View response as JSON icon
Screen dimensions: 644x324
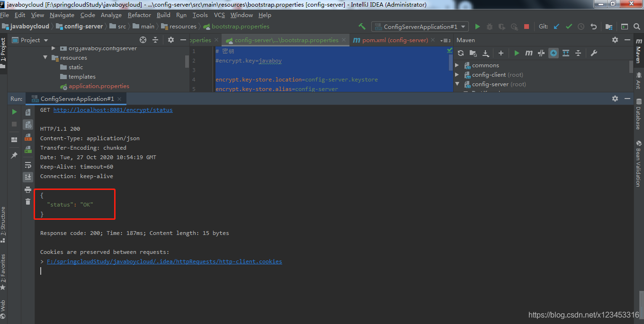point(28,125)
